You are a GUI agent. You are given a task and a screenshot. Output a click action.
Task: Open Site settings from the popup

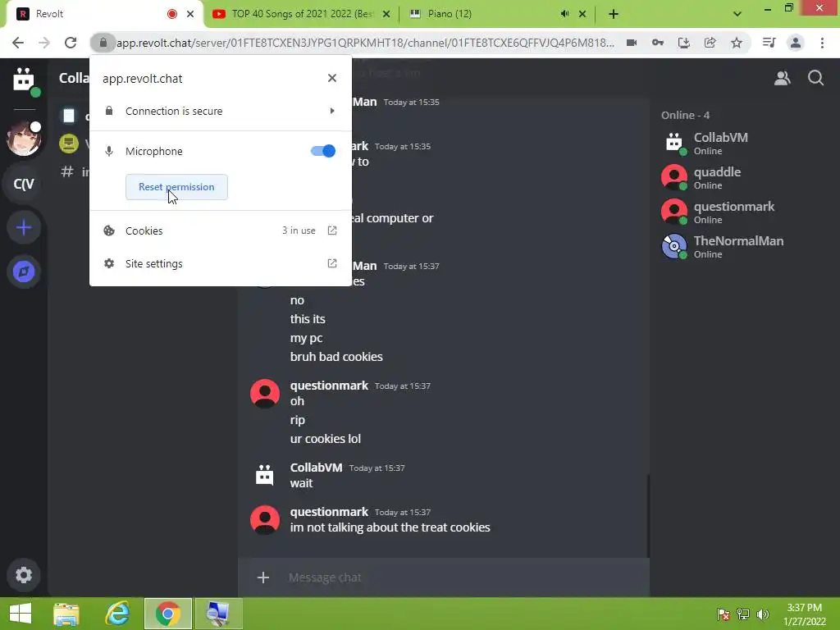tap(220, 263)
